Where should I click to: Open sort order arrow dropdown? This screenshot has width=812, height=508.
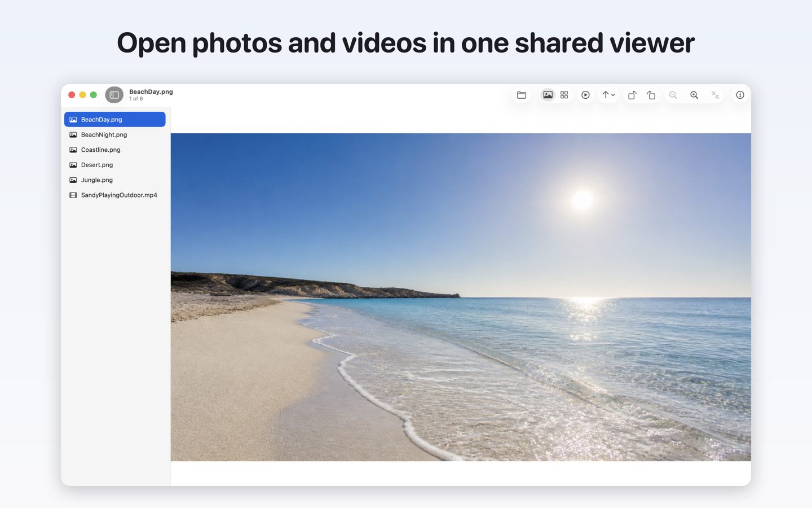click(608, 95)
